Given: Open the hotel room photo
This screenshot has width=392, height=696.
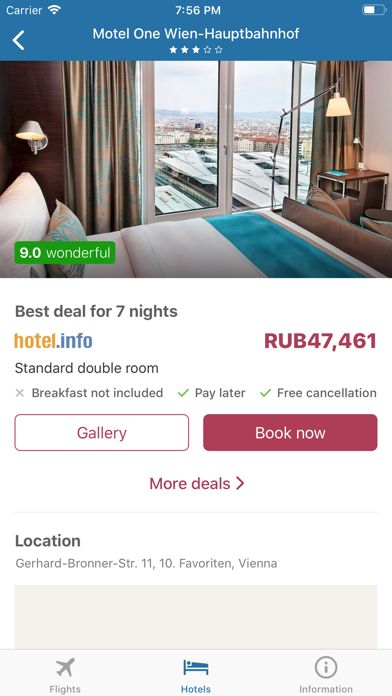Looking at the screenshot, I should (x=196, y=169).
